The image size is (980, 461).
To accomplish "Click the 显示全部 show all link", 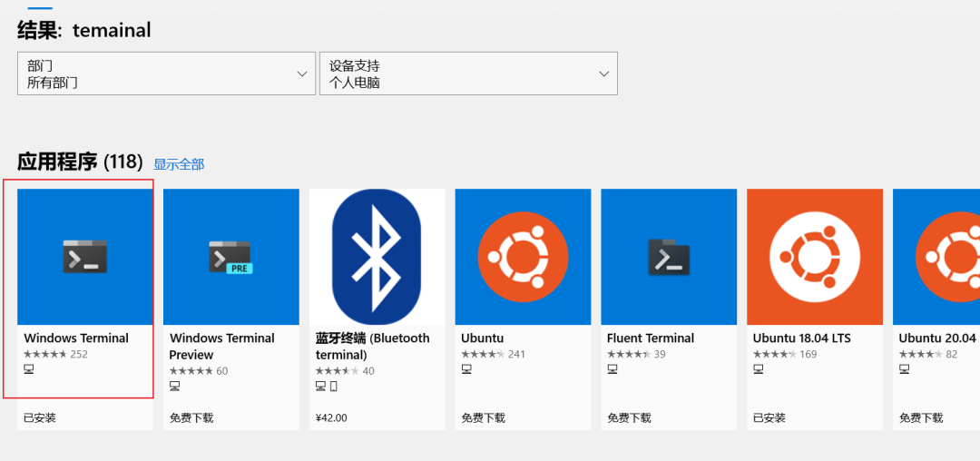I will pyautogui.click(x=179, y=164).
